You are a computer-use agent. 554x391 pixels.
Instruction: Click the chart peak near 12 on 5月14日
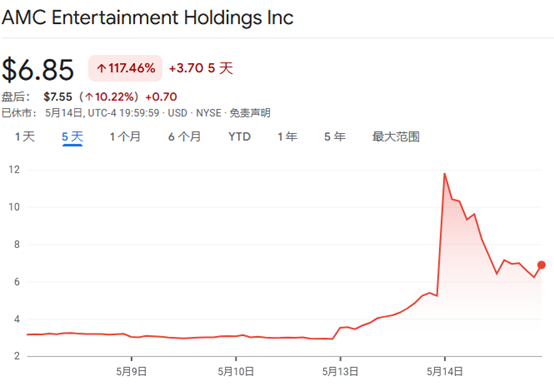click(x=444, y=173)
